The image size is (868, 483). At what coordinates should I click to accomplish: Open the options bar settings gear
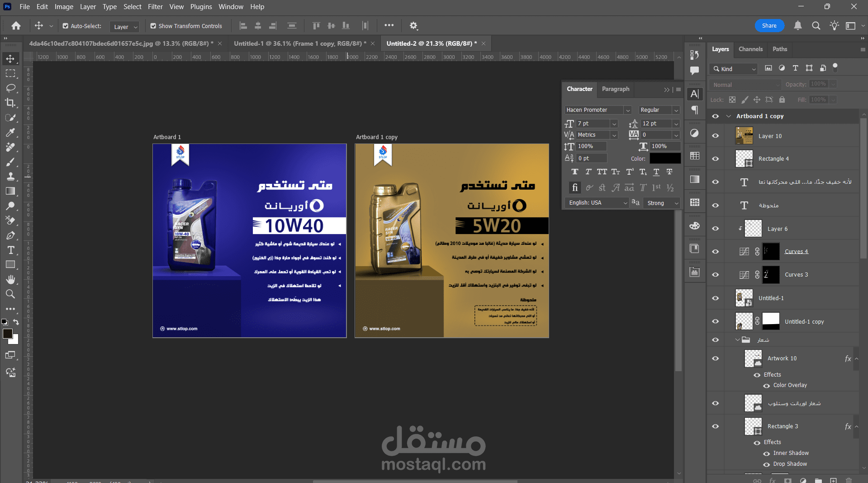click(413, 26)
